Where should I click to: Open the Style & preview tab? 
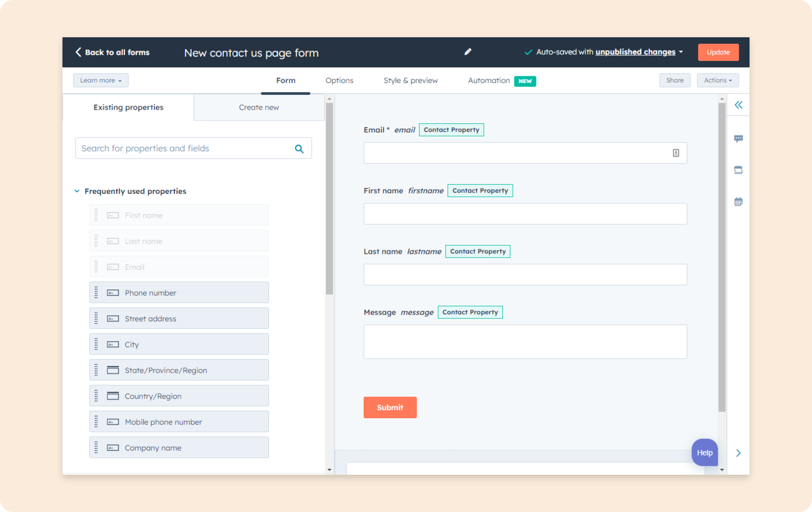[410, 81]
